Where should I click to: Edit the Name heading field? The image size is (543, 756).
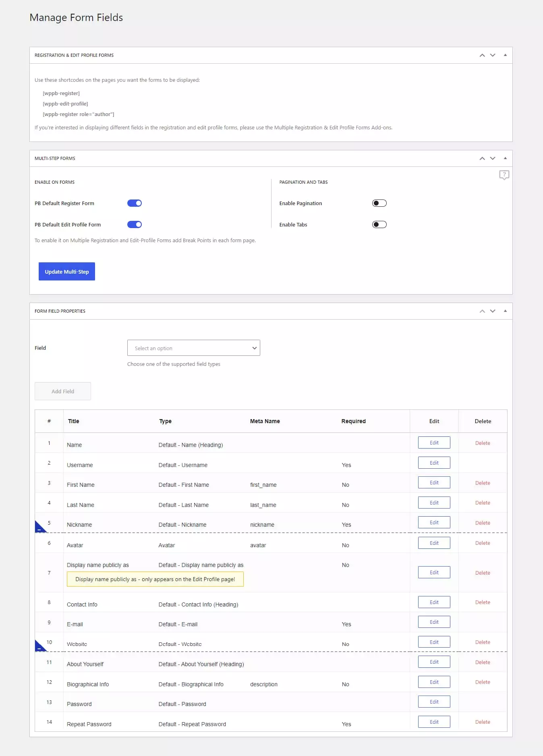point(434,442)
